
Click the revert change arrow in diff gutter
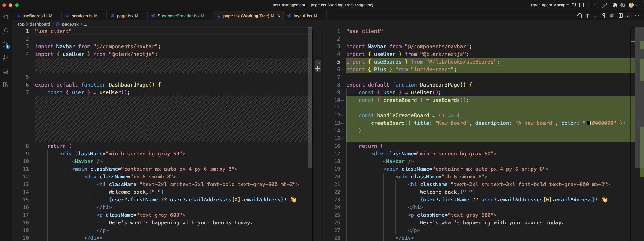(318, 63)
